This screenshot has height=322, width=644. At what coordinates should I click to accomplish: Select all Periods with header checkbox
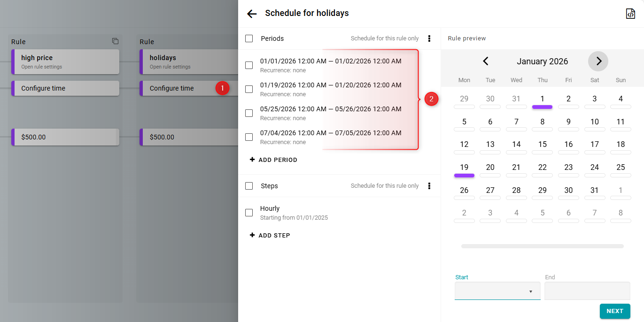tap(249, 38)
